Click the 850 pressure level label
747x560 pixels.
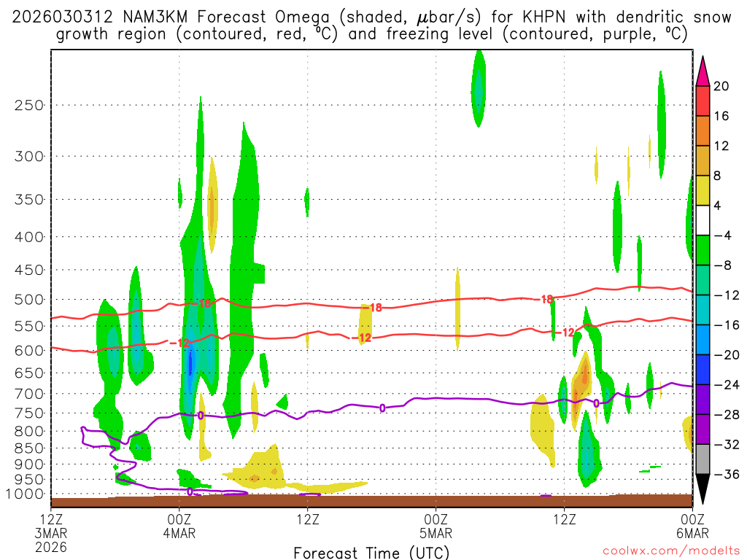click(29, 448)
